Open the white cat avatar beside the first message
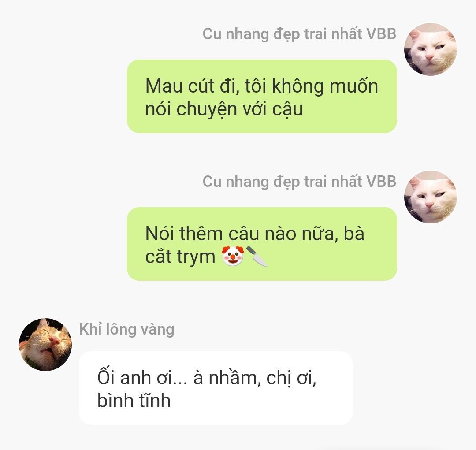The image size is (476, 450). pyautogui.click(x=431, y=49)
